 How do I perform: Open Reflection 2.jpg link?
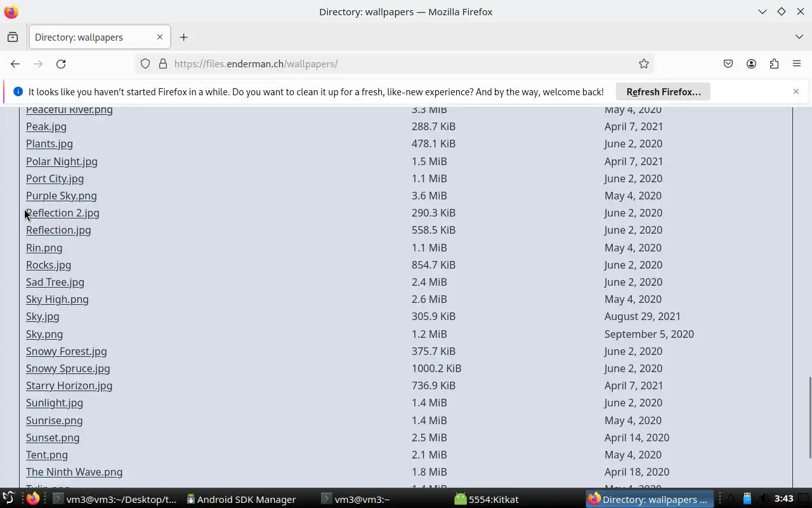[63, 213]
